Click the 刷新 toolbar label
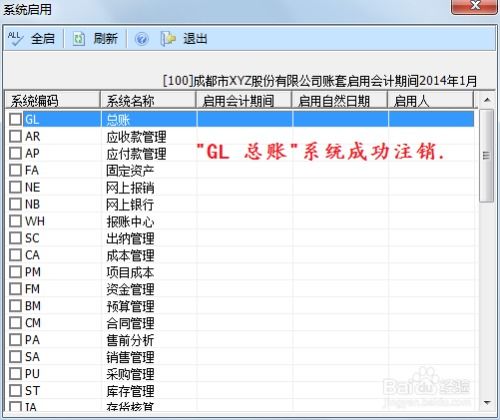Viewport: 500px width, 420px height. [105, 39]
